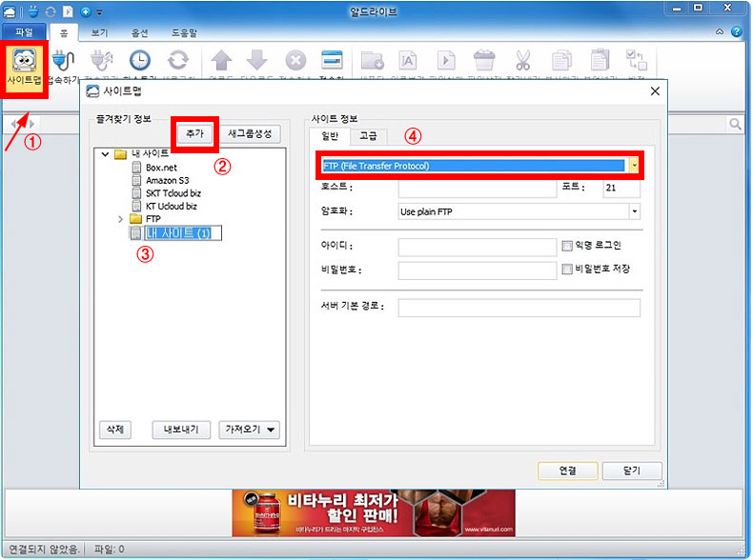Open the 가져오기 dropdown button
This screenshot has width=753, height=560.
point(249,430)
